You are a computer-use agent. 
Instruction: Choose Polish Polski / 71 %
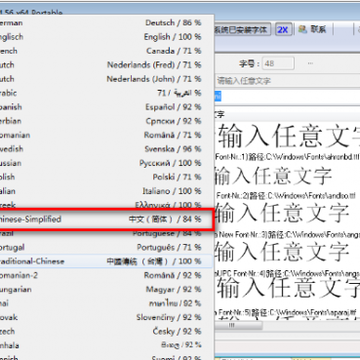point(106,177)
